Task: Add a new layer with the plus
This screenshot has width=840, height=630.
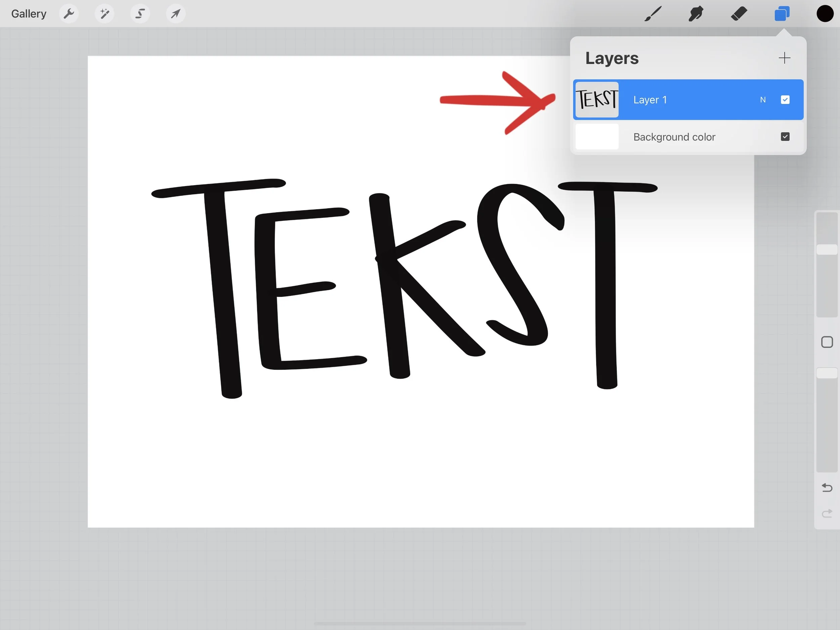Action: (784, 58)
